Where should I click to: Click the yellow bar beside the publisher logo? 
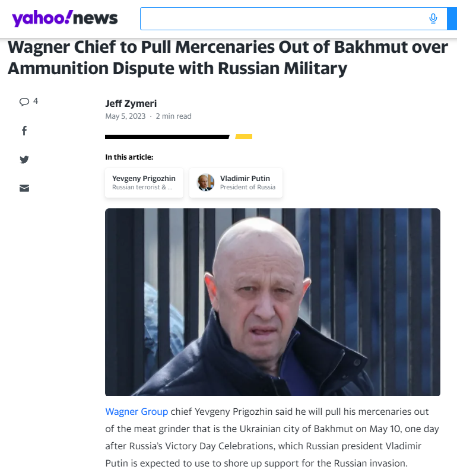click(244, 137)
